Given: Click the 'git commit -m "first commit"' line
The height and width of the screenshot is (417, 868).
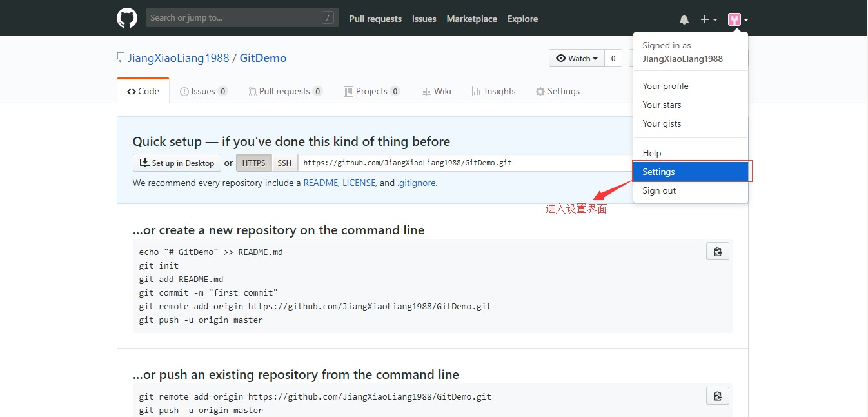Looking at the screenshot, I should [208, 292].
